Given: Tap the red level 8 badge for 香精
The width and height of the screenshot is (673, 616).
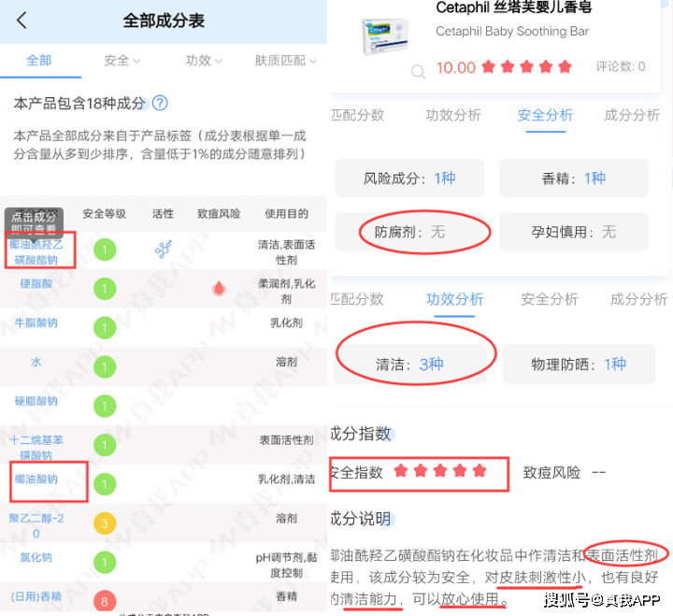Looking at the screenshot, I should 105,601.
